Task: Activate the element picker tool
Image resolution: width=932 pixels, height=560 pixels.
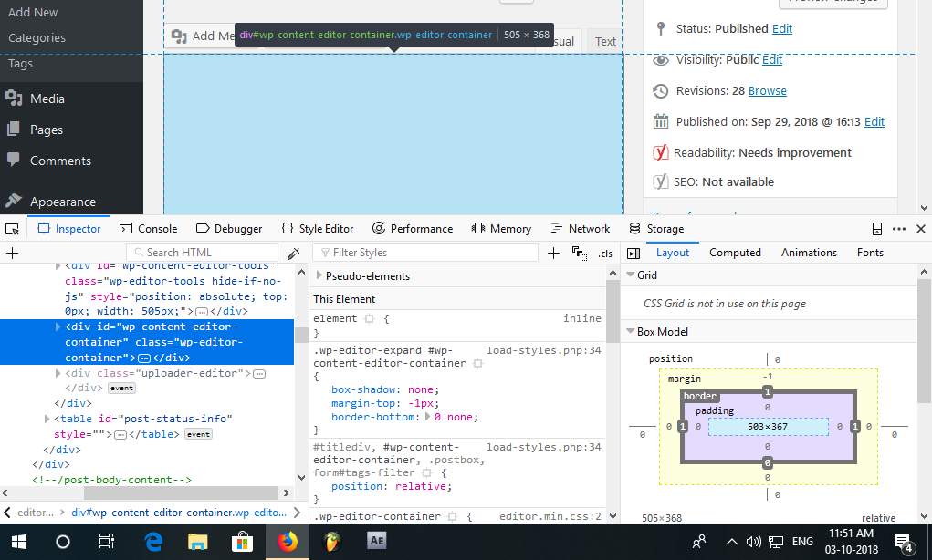Action: pos(12,229)
